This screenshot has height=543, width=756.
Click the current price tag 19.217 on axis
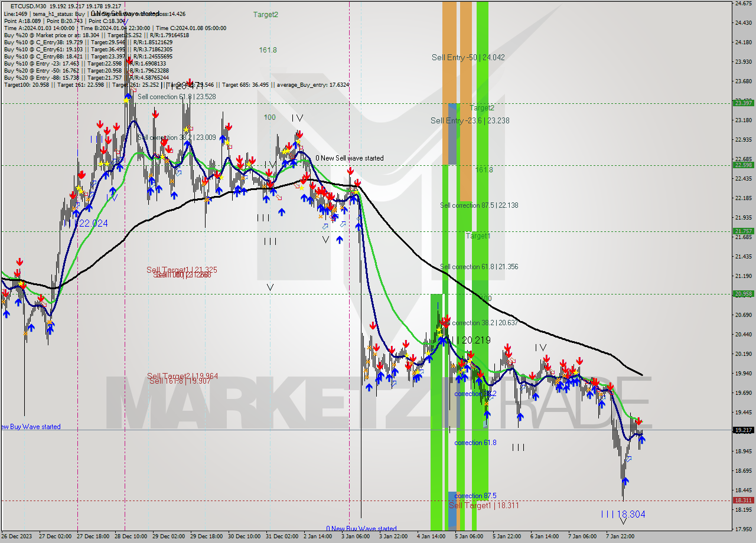click(743, 430)
